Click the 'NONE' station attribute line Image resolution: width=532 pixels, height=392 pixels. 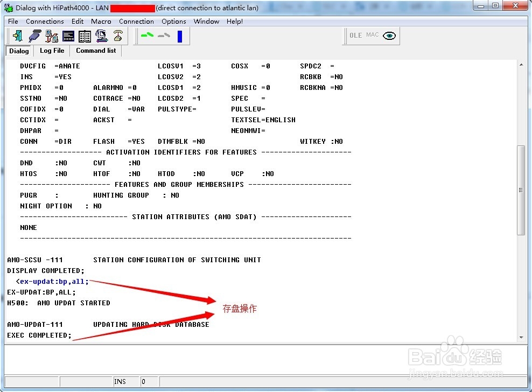point(29,228)
